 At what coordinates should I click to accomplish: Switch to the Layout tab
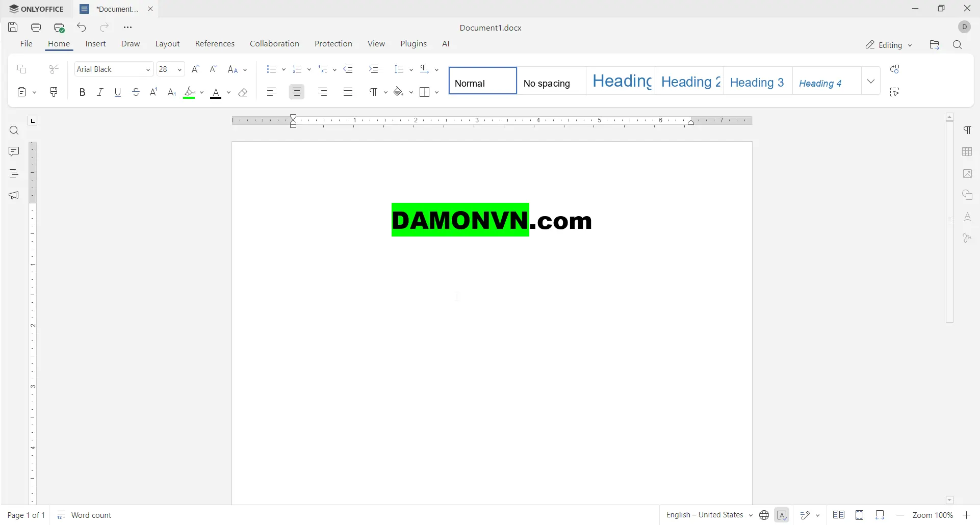167,44
